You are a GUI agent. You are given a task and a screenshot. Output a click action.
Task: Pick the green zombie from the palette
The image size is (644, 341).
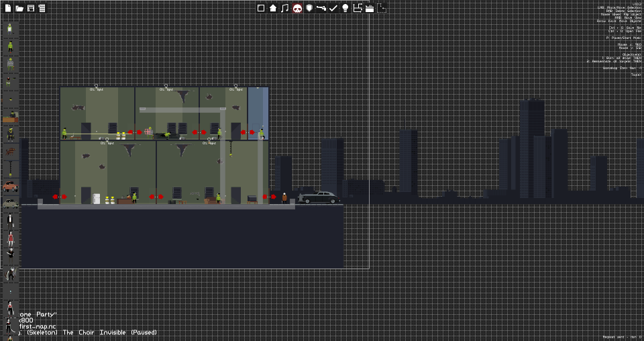click(x=10, y=46)
